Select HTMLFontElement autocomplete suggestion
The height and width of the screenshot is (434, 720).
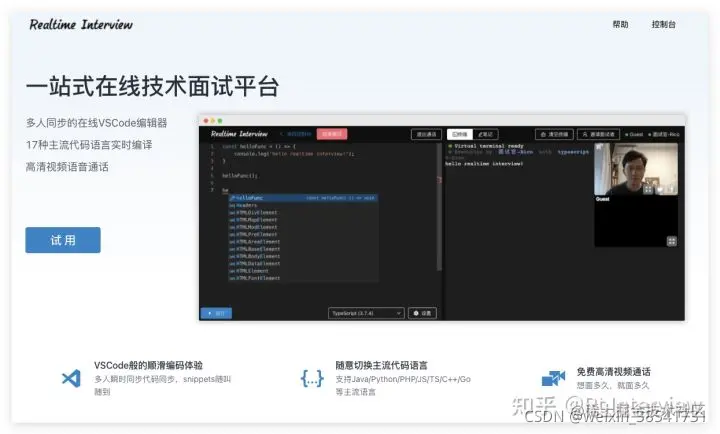click(x=304, y=278)
